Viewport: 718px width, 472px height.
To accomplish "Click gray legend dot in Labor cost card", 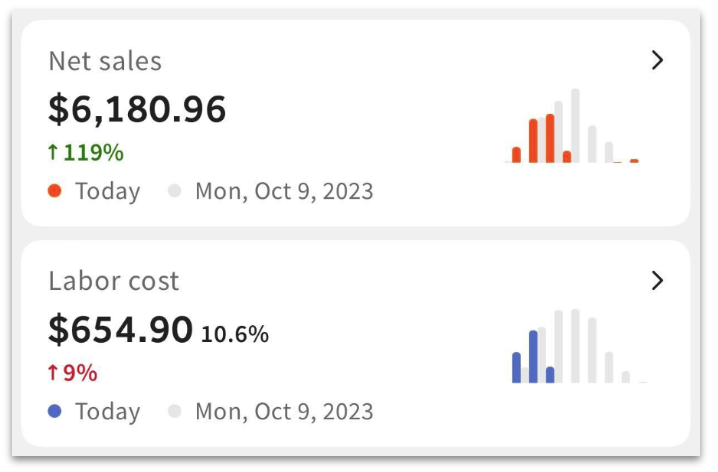I will (x=175, y=410).
